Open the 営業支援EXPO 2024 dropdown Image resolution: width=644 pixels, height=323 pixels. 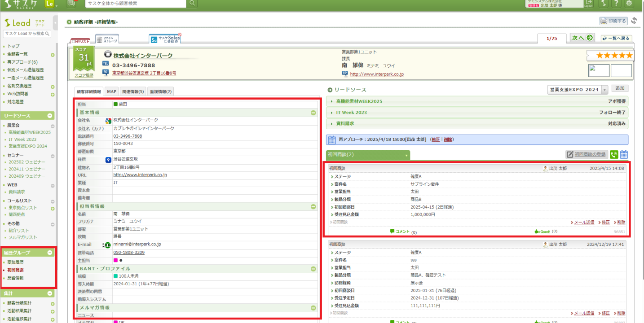tap(578, 90)
